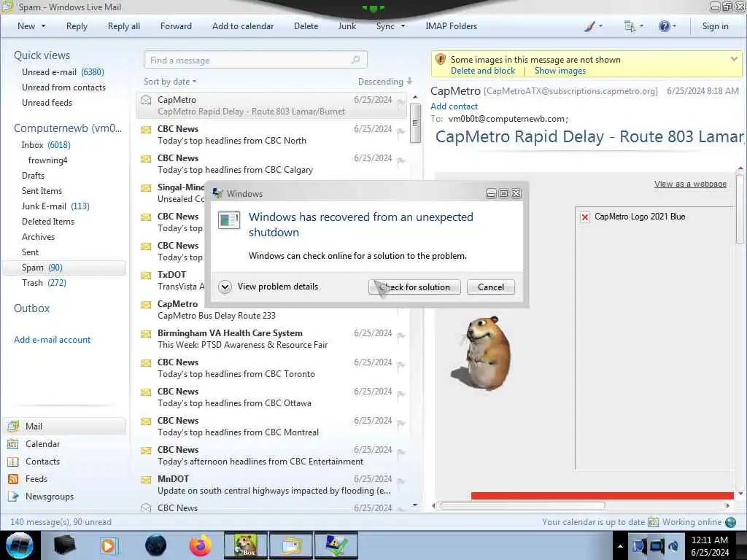This screenshot has height=560, width=747.
Task: Click Junk in the toolbar
Action: coord(347,26)
